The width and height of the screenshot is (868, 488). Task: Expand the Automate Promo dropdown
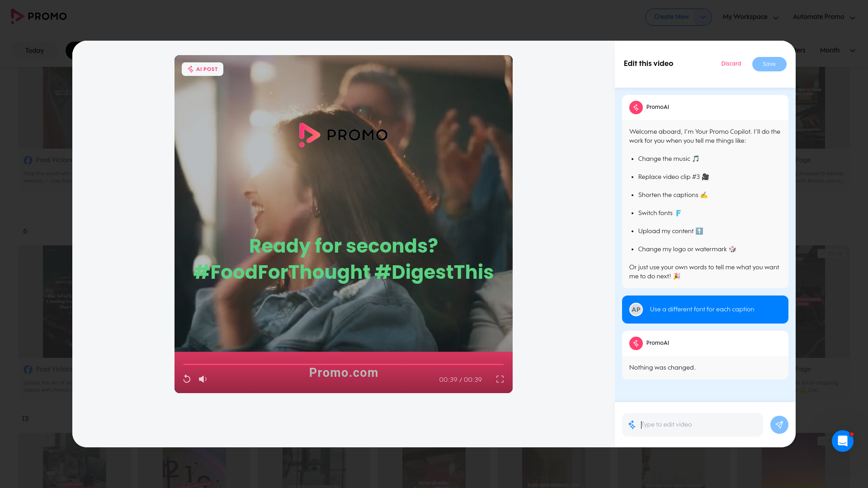coord(852,17)
